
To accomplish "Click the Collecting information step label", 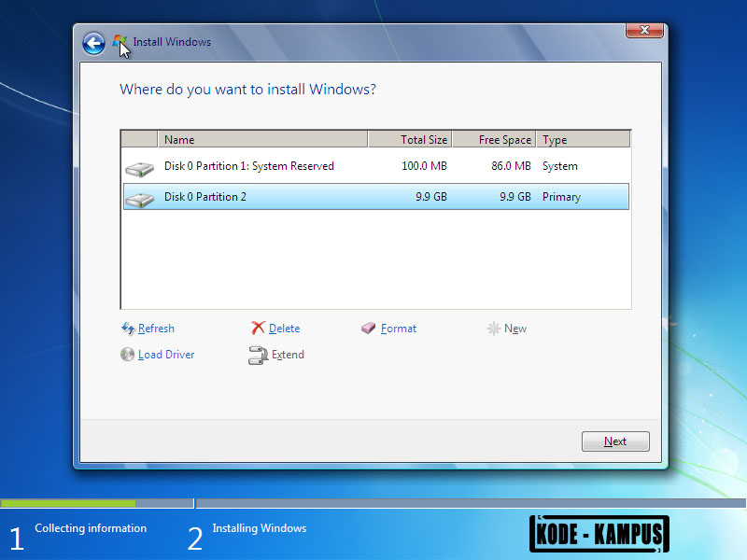I will (91, 528).
